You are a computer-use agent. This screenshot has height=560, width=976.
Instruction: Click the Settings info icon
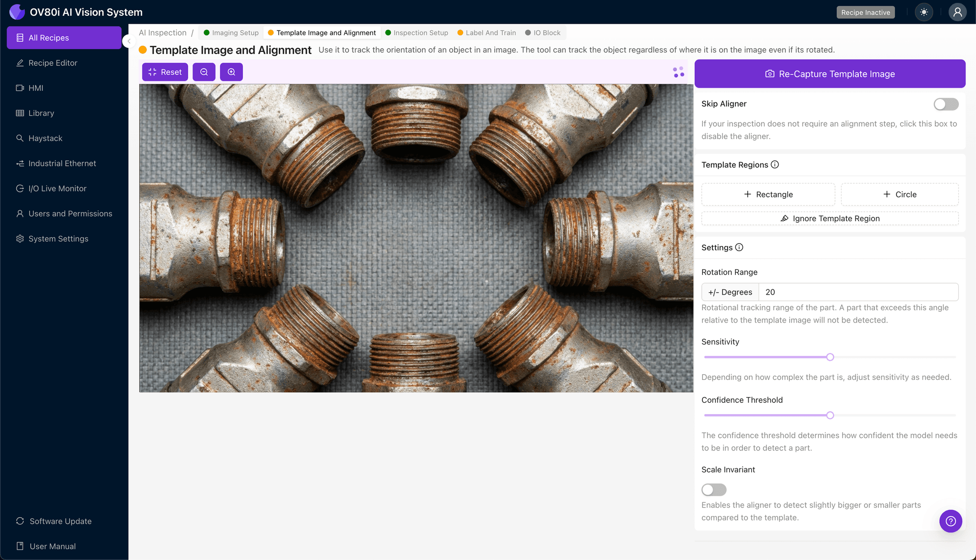coord(739,247)
